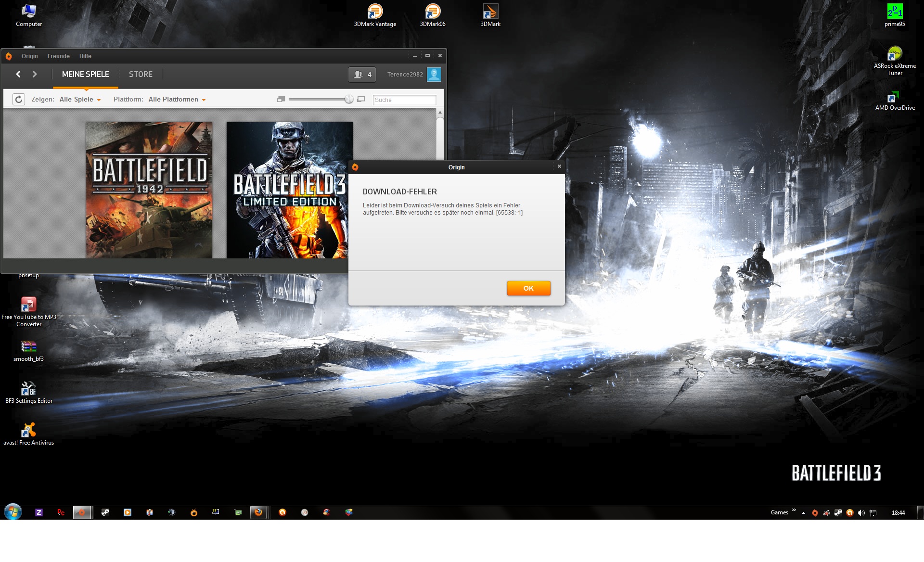
Task: Close the Origin error dialog
Action: pyautogui.click(x=559, y=166)
